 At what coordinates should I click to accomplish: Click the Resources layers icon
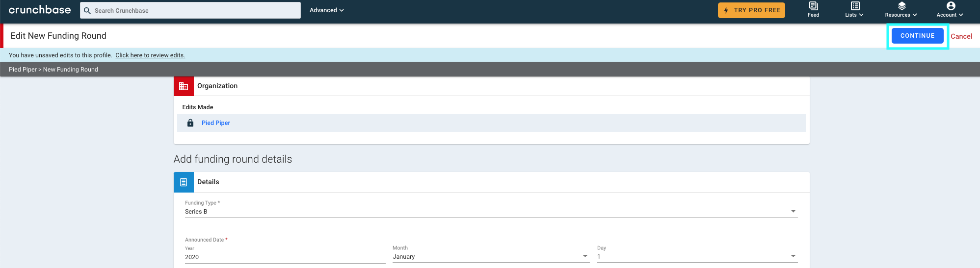coord(902,6)
